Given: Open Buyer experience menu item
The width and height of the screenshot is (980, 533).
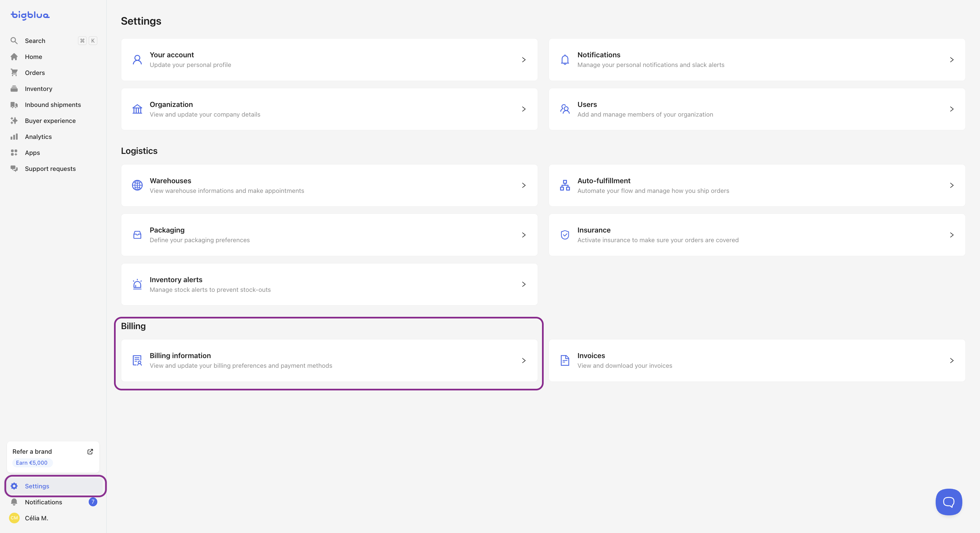Looking at the screenshot, I should pyautogui.click(x=50, y=121).
